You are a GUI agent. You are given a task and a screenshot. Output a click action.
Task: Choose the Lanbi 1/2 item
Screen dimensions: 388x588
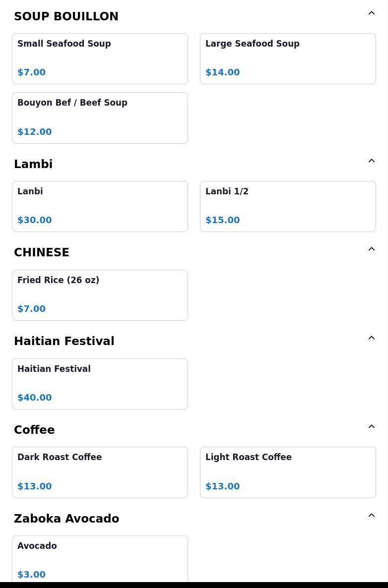[288, 206]
